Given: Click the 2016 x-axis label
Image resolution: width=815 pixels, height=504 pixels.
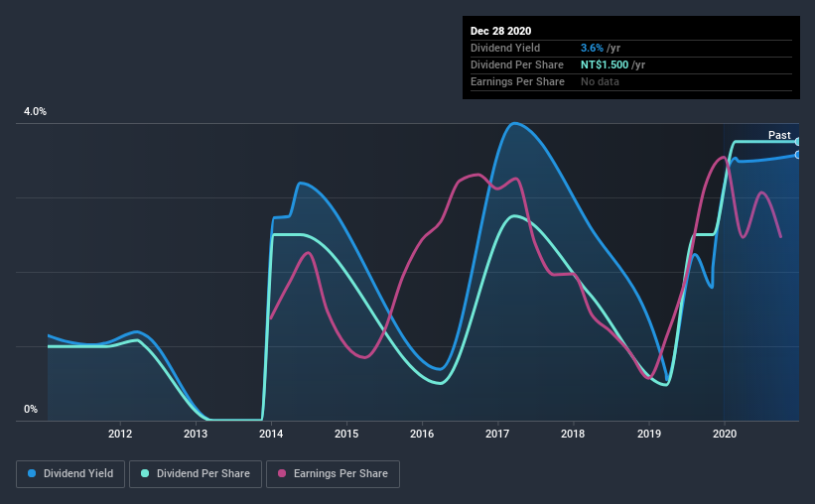Looking at the screenshot, I should (x=422, y=434).
